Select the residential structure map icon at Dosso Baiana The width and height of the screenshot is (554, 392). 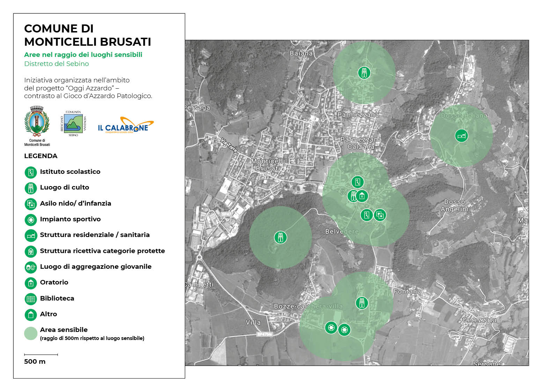click(x=461, y=135)
